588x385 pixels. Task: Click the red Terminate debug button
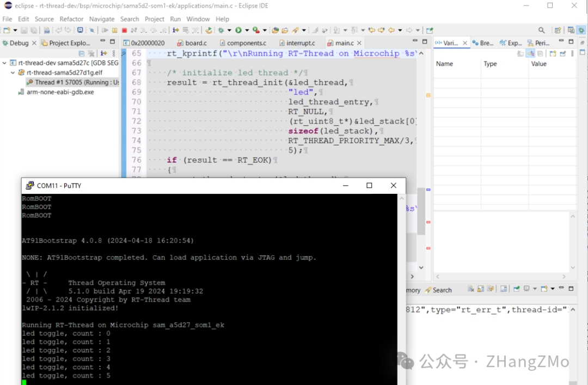pyautogui.click(x=124, y=30)
